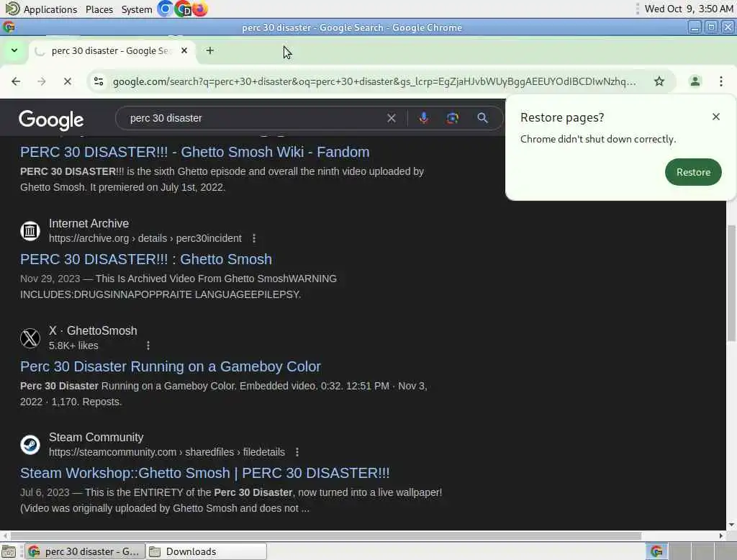This screenshot has height=560, width=737.
Task: Click the scroll right arrow
Action: click(721, 536)
